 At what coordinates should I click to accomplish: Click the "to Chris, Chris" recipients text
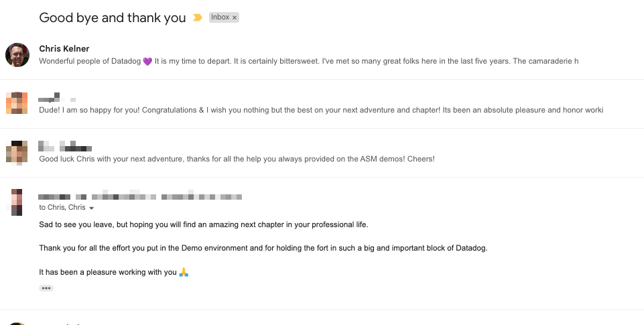[62, 208]
